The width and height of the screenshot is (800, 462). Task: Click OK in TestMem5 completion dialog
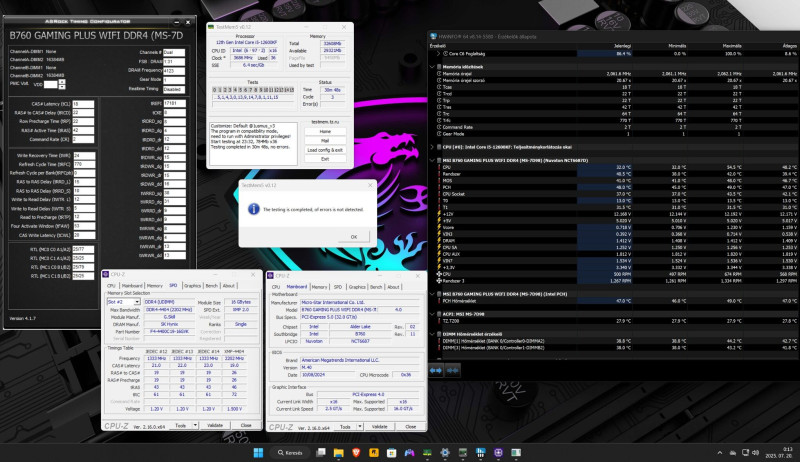click(354, 237)
